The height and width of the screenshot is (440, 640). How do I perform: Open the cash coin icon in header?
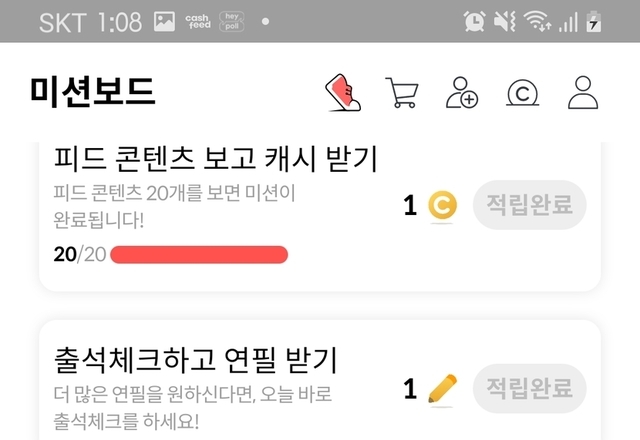pyautogui.click(x=523, y=93)
